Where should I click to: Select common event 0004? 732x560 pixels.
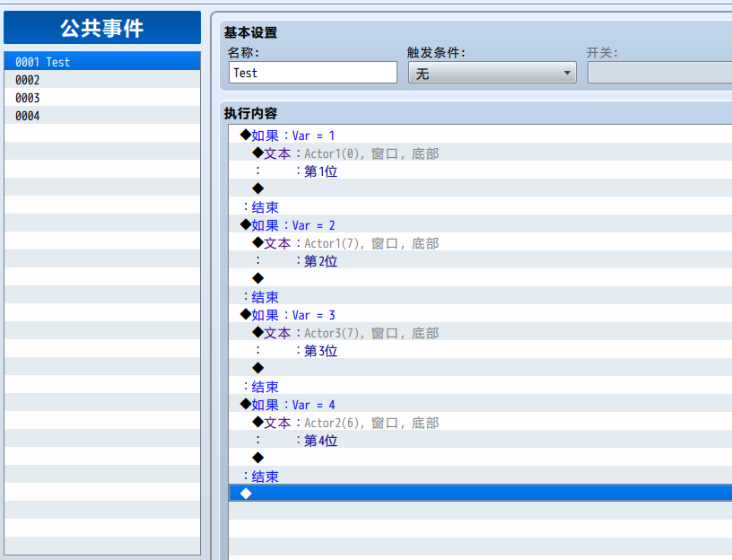[102, 116]
